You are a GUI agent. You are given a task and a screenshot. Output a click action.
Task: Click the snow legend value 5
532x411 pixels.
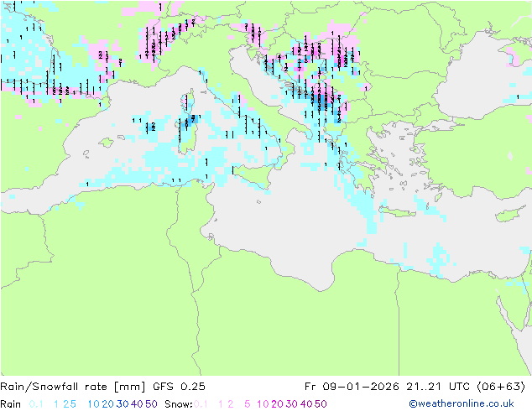pyautogui.click(x=248, y=404)
